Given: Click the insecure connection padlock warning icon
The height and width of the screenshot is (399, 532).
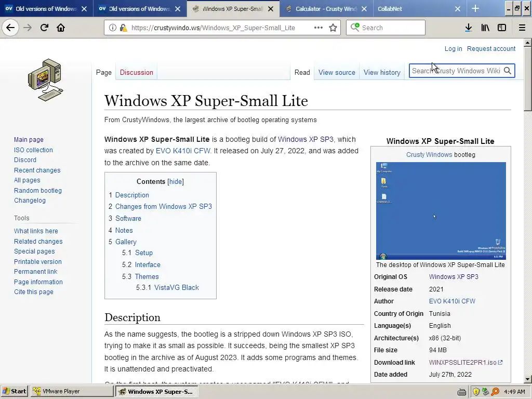Looking at the screenshot, I should point(124,28).
